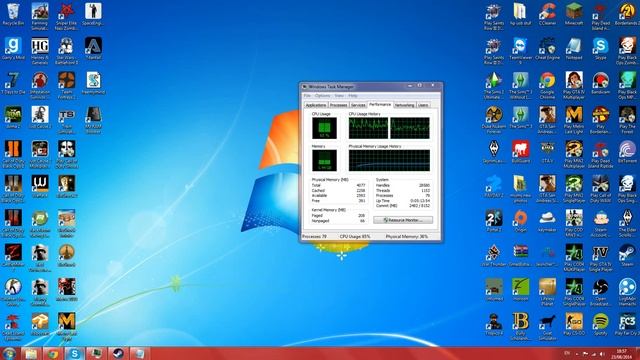Launch LogMeIn Hamachi desktop shortcut
Viewport: 640px width, 360px height.
point(627,292)
